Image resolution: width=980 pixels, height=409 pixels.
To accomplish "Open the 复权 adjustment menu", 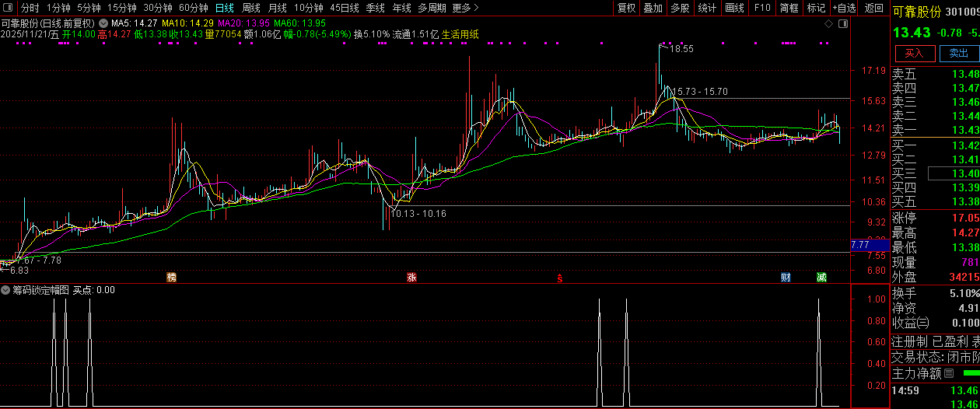I will click(626, 8).
